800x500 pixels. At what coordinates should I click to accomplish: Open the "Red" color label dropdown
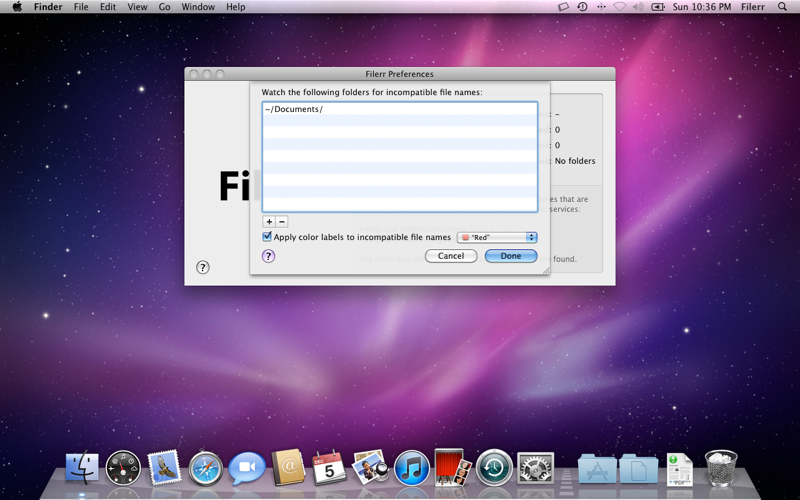click(x=497, y=237)
